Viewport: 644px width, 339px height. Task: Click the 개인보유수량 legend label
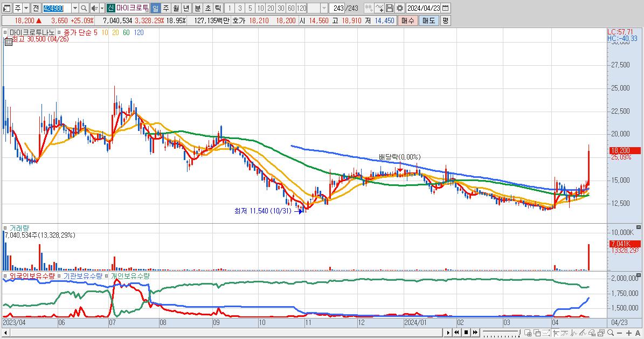[130, 276]
